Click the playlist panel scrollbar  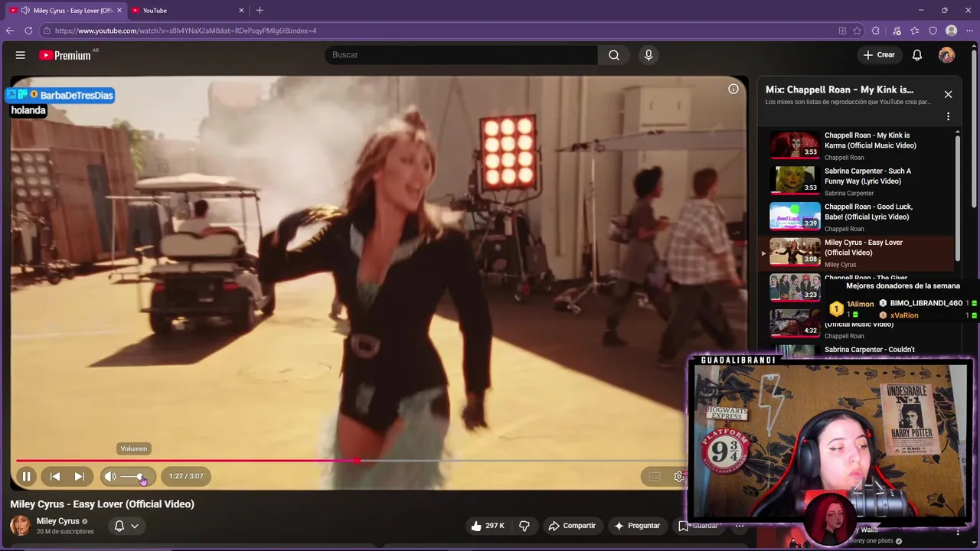coord(957,199)
